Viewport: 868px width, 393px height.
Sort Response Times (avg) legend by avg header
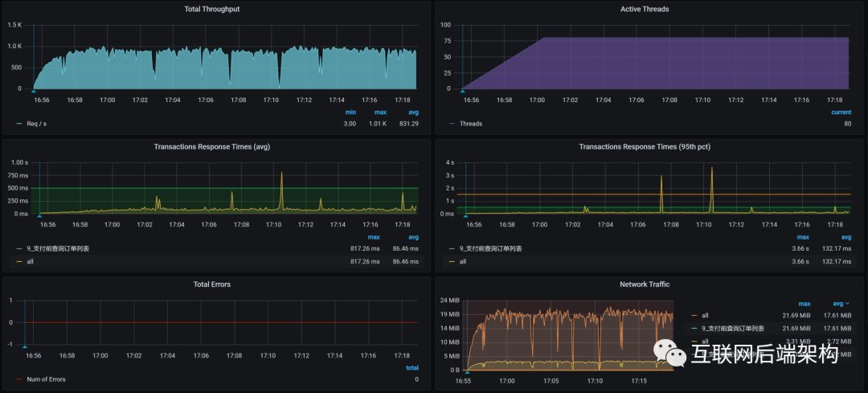pos(413,237)
